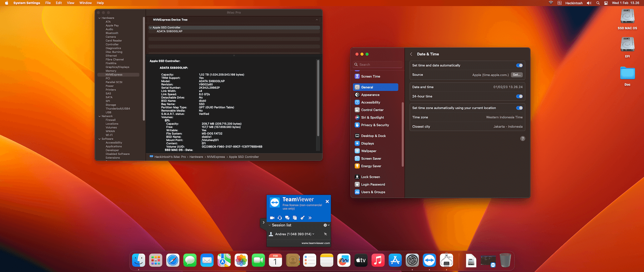Open the Apple menu
This screenshot has width=644, height=272.
[x=6, y=3]
